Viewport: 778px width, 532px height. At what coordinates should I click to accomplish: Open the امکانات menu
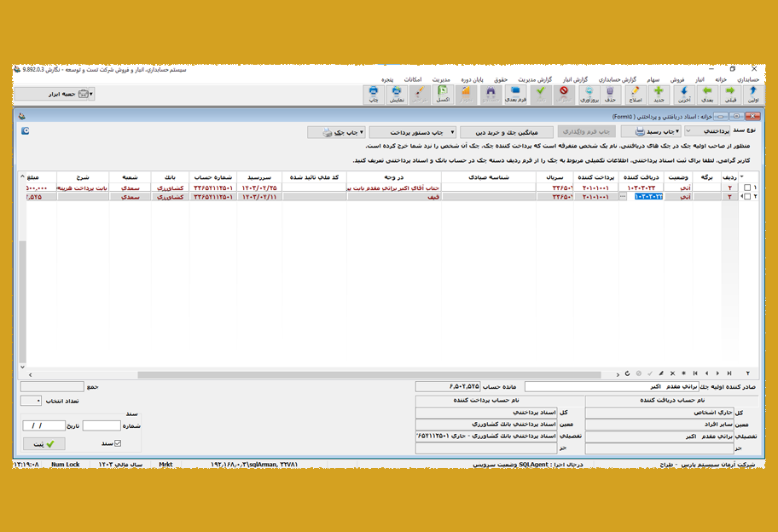413,79
